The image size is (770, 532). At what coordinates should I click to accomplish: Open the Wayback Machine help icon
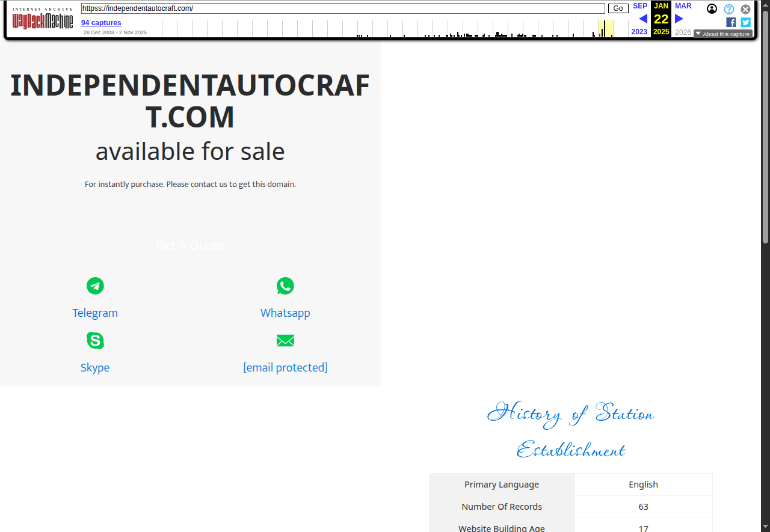point(729,9)
